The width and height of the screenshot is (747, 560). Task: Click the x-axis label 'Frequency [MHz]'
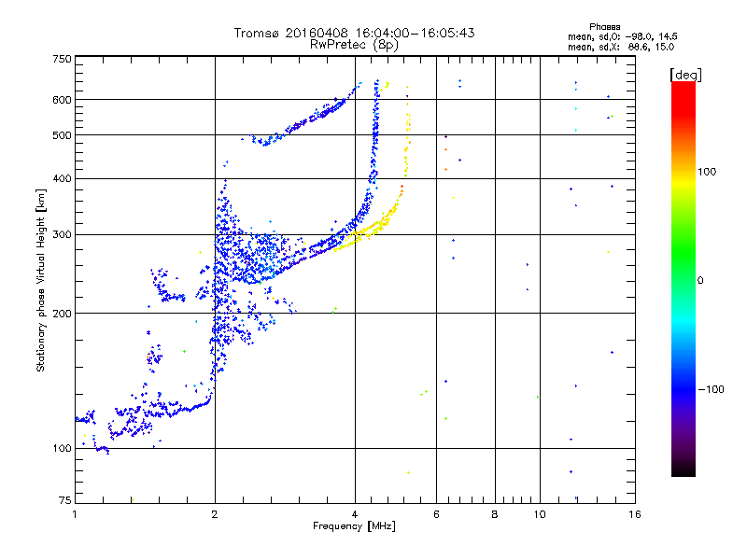pos(354,526)
